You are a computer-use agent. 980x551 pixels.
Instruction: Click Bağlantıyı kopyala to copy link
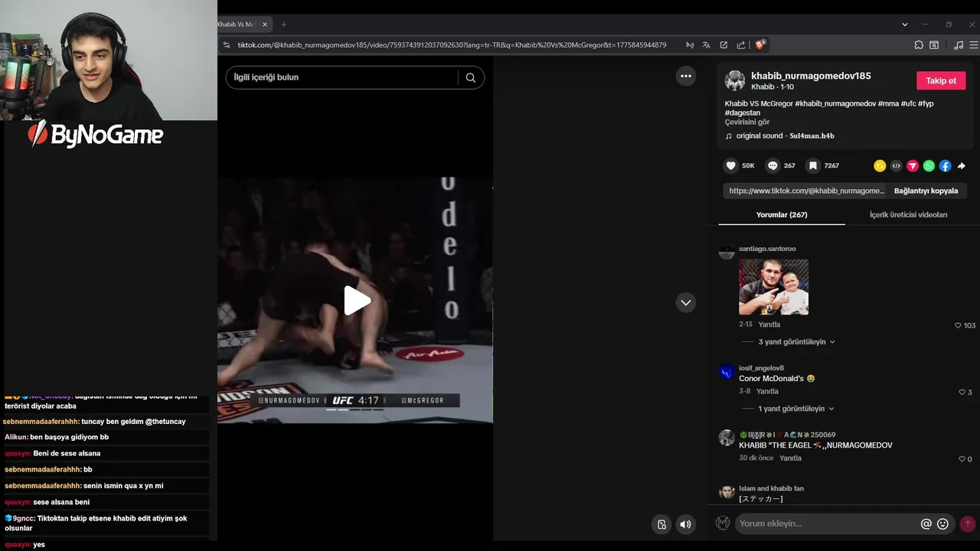[926, 191]
